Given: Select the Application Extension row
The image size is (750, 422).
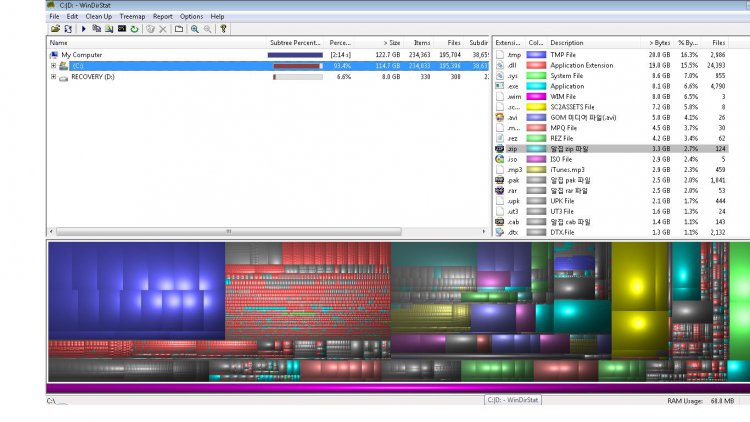Looking at the screenshot, I should click(x=611, y=65).
